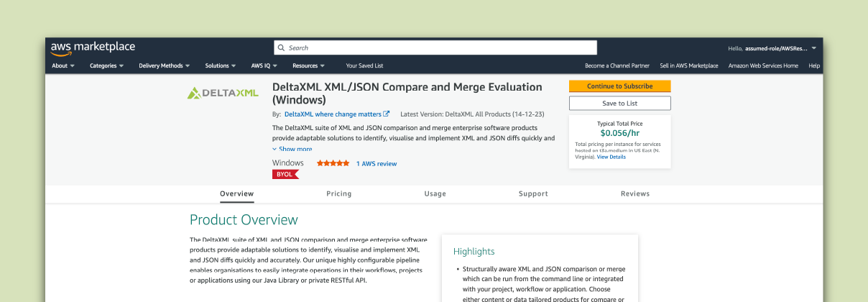Switch to the Pricing tab

point(339,193)
